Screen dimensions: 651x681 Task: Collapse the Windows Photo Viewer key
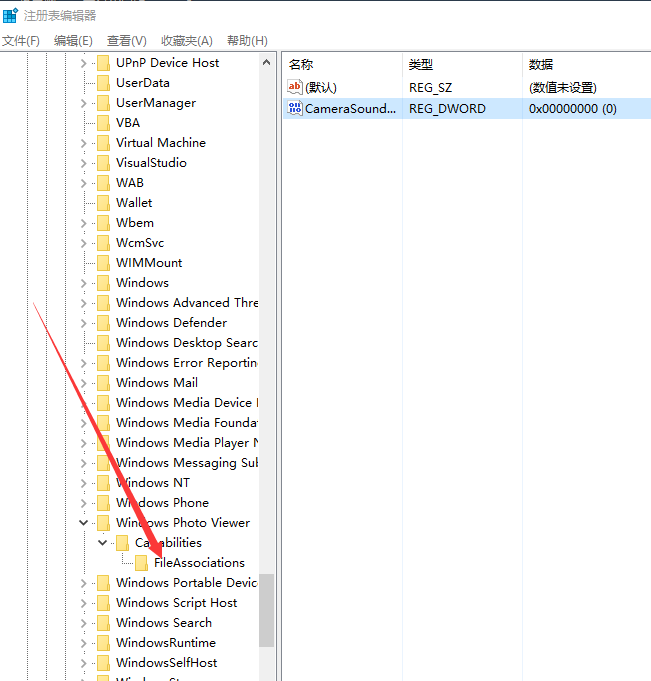[83, 523]
